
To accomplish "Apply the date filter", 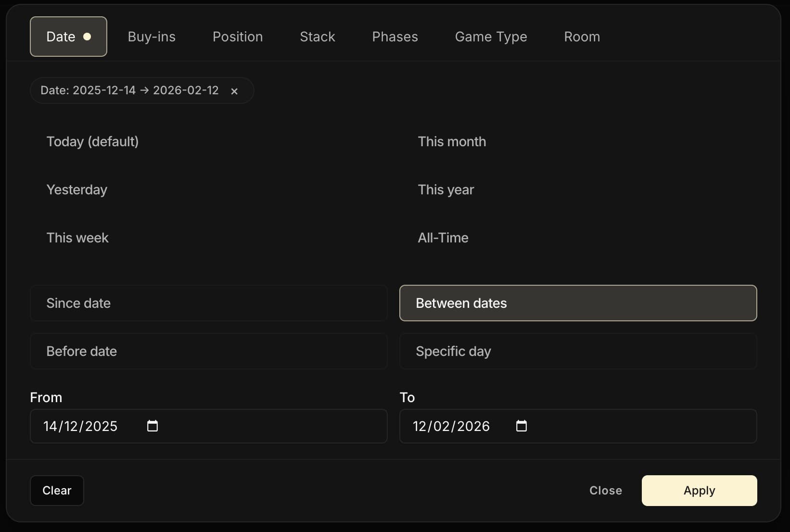I will (699, 491).
